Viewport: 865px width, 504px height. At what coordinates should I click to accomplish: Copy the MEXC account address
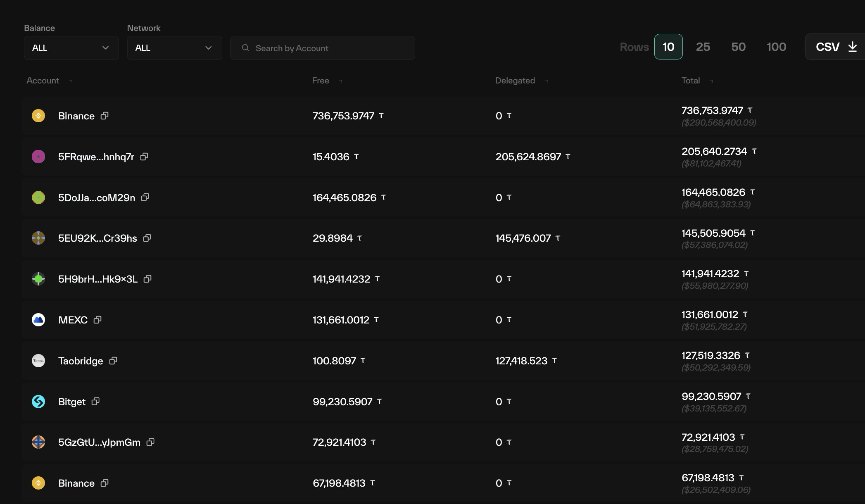[97, 320]
